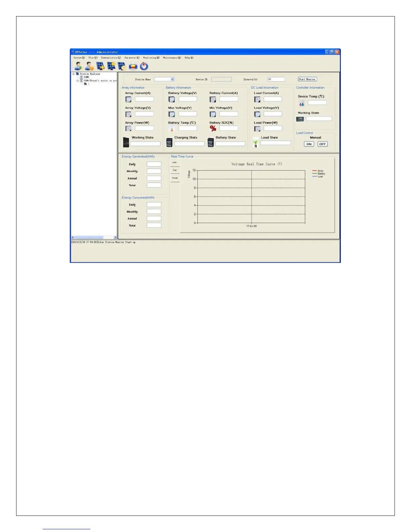Switch to the Power curve tab
This screenshot has width=411, height=532.
click(175, 178)
